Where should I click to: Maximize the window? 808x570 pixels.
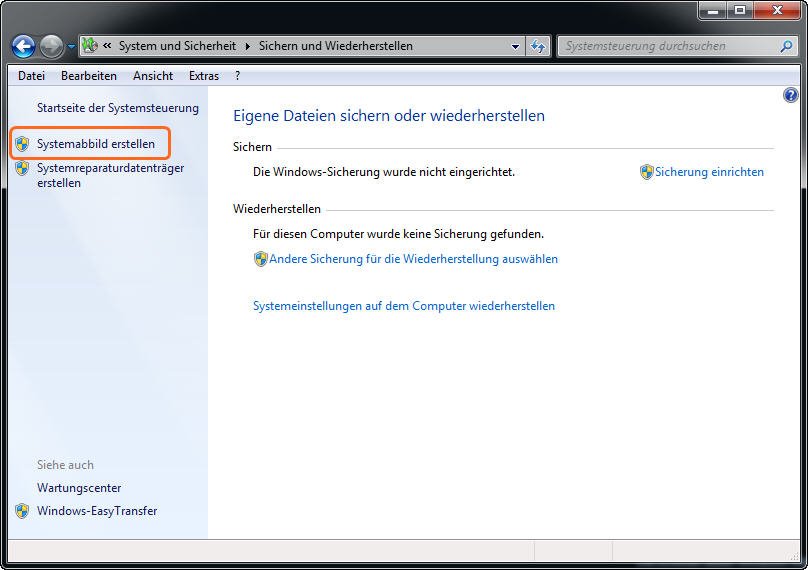click(x=740, y=10)
